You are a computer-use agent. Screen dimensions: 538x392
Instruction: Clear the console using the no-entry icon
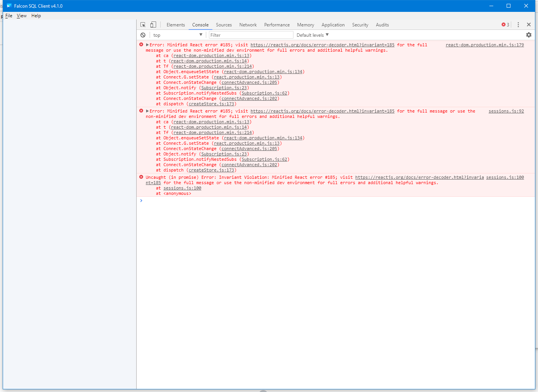click(143, 35)
